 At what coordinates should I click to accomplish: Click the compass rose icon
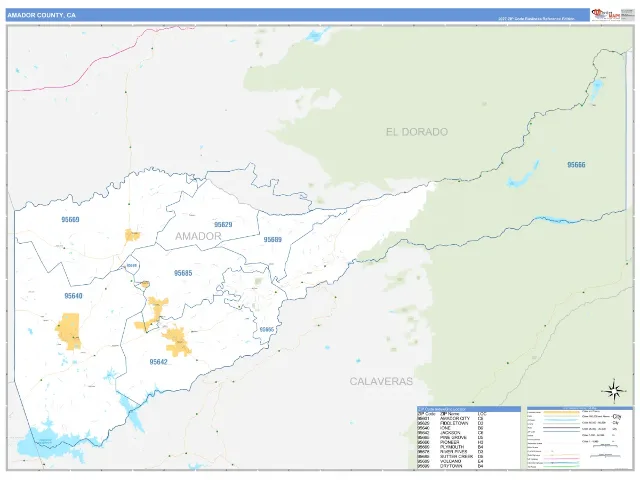[613, 391]
